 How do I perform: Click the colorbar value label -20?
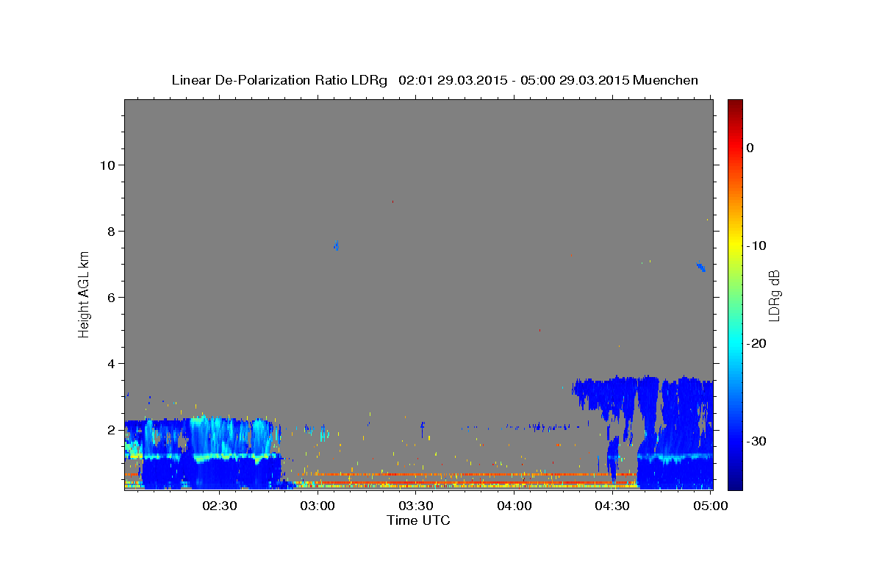click(757, 343)
